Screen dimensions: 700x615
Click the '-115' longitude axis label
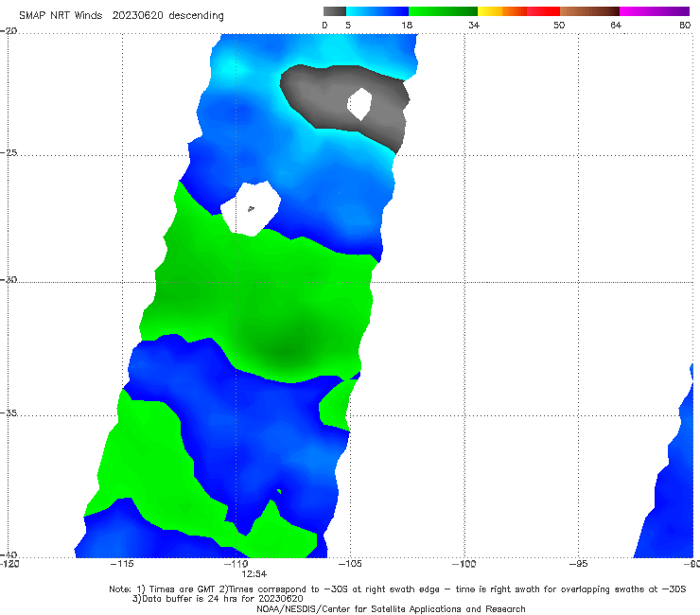pyautogui.click(x=122, y=564)
